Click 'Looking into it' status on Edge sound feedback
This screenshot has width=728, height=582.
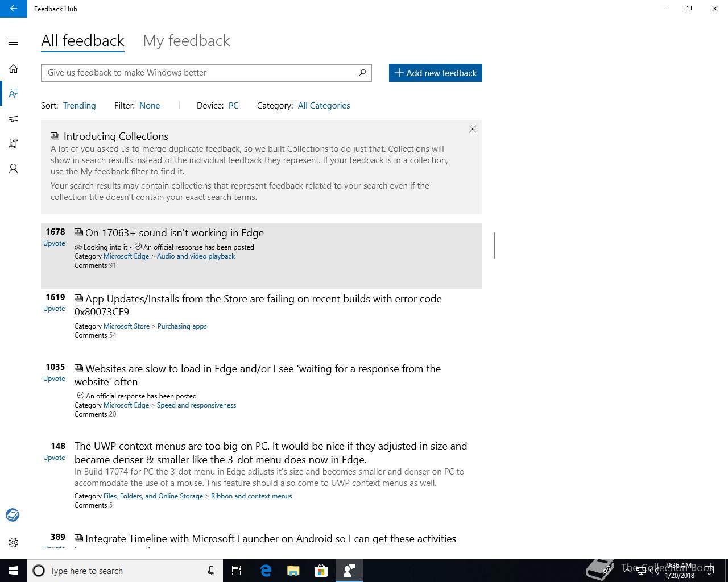(106, 247)
